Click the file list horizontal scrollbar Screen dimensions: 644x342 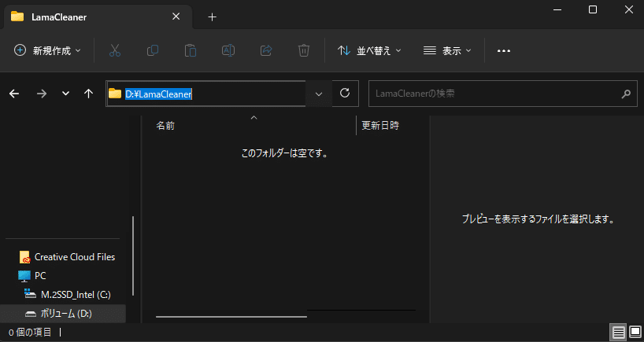coord(231,317)
